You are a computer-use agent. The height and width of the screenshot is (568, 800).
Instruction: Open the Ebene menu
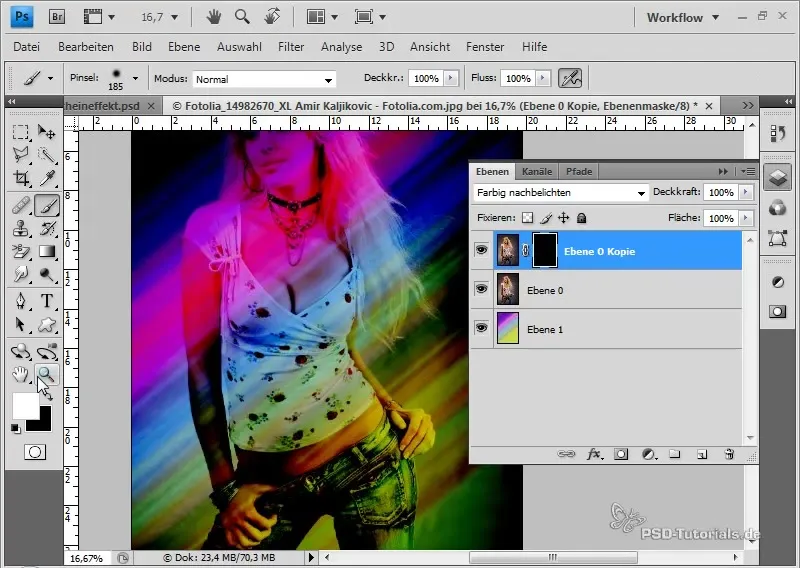click(x=184, y=47)
